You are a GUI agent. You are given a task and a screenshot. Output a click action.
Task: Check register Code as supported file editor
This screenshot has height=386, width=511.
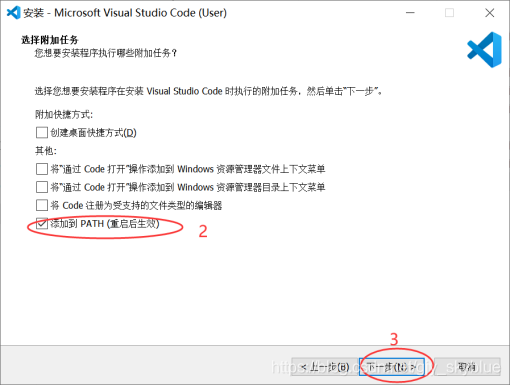pos(42,205)
